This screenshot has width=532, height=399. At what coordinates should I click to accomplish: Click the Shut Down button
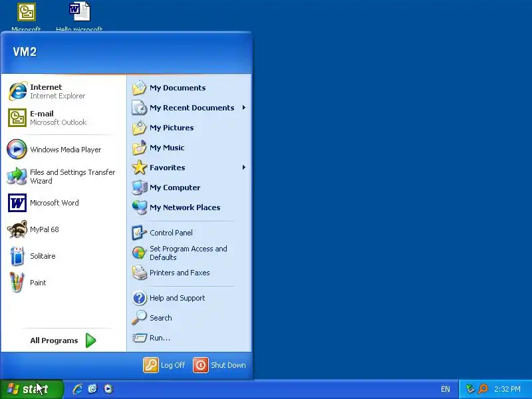[219, 365]
